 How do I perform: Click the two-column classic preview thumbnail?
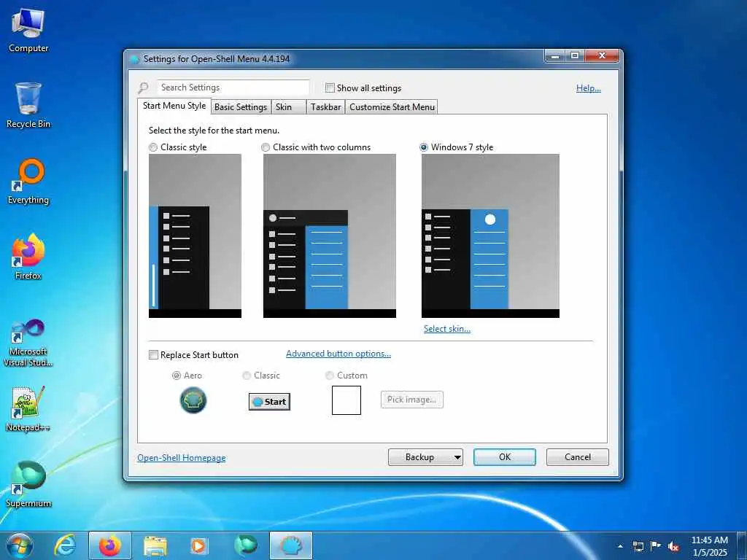(x=330, y=236)
